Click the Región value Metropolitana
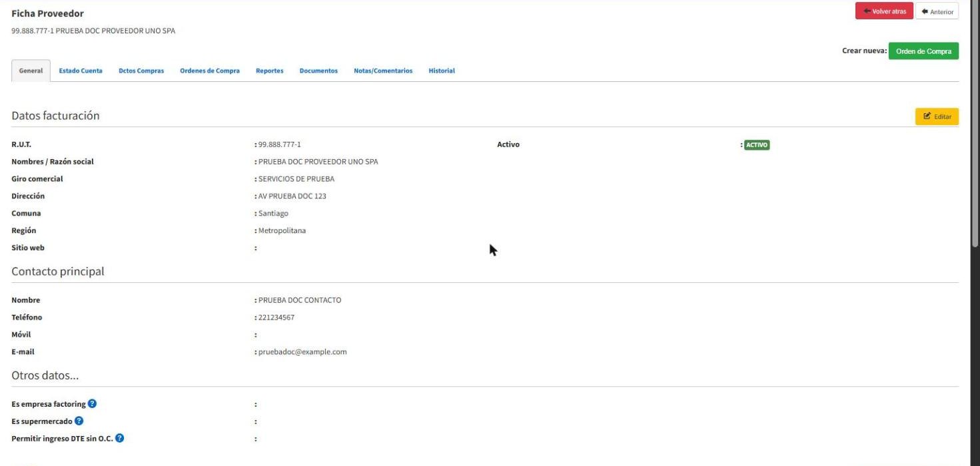Image resolution: width=980 pixels, height=466 pixels. 282,231
